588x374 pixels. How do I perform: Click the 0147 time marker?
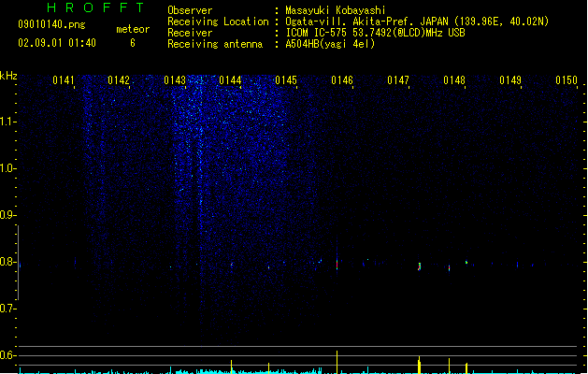[398, 80]
